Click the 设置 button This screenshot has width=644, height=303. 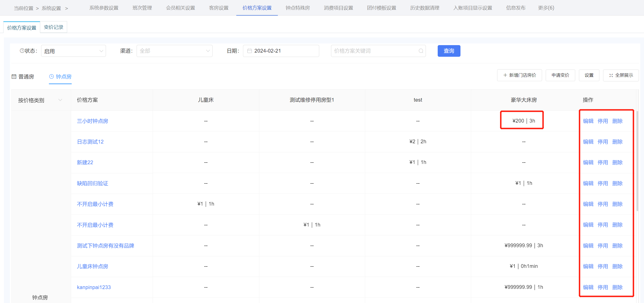tap(589, 75)
